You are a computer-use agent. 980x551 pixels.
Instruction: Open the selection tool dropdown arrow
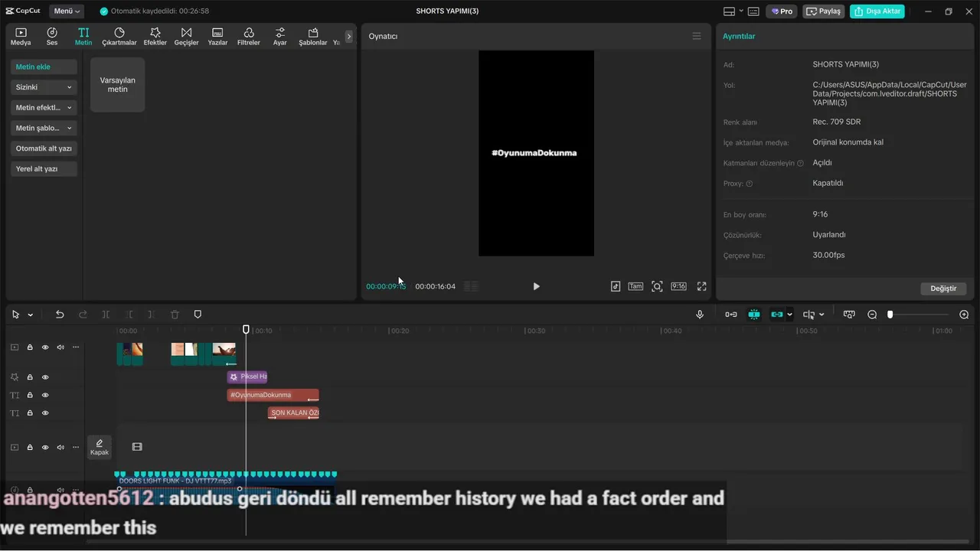pos(31,315)
